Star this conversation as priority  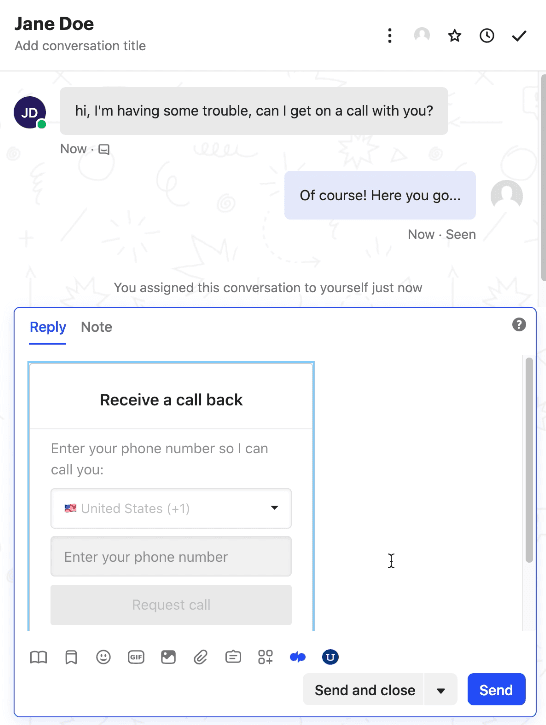tap(454, 36)
